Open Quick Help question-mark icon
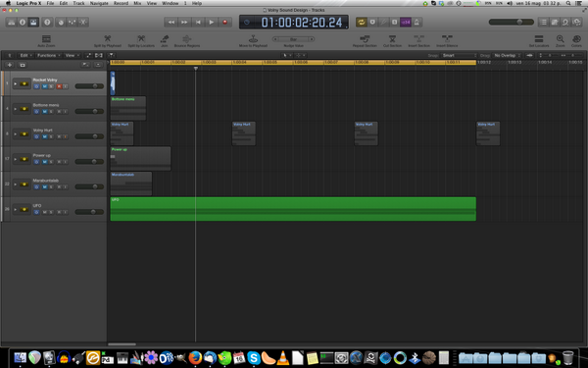The height and width of the screenshot is (368, 588). point(47,23)
